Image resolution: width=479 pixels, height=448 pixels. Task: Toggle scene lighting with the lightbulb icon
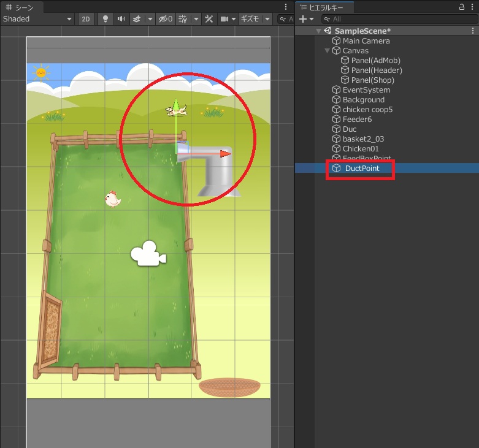105,19
